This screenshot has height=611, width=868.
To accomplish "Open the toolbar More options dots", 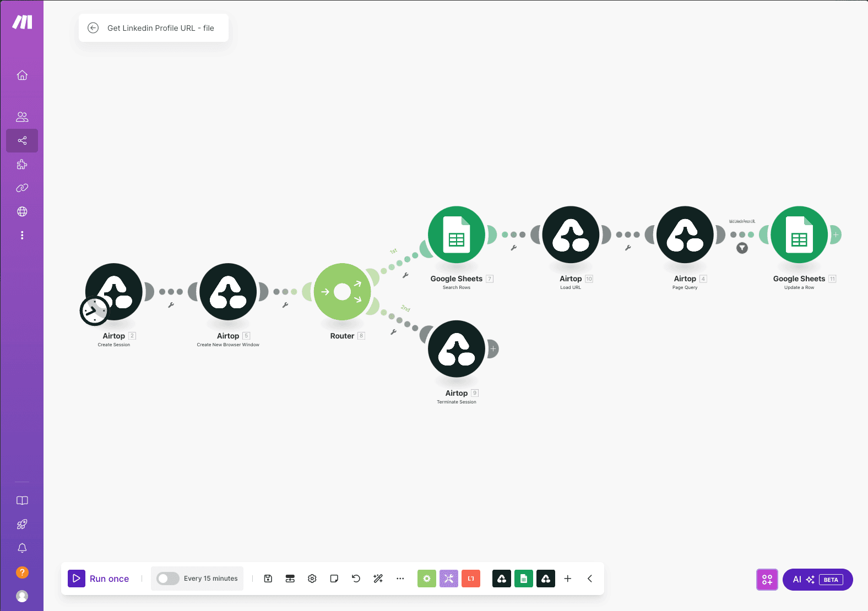I will (400, 579).
